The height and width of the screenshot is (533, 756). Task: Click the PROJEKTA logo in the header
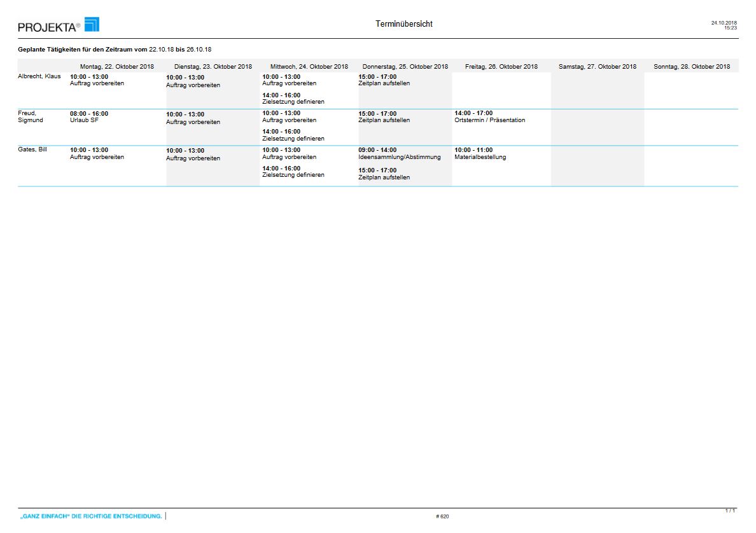(59, 25)
